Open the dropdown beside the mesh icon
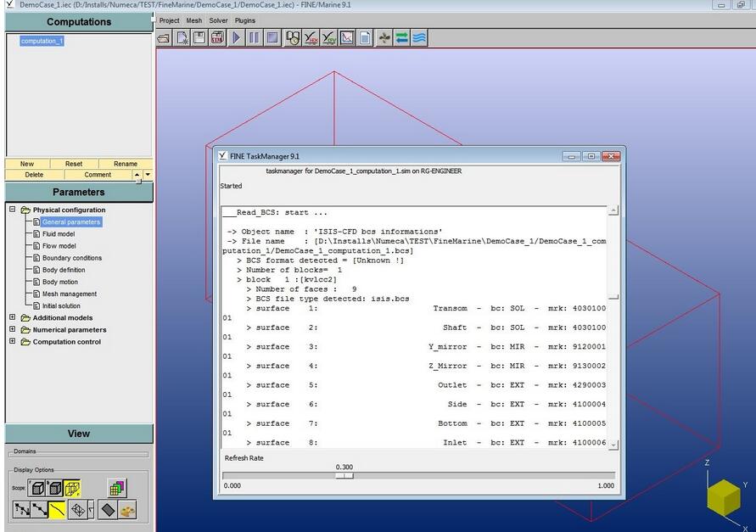 [x=91, y=509]
